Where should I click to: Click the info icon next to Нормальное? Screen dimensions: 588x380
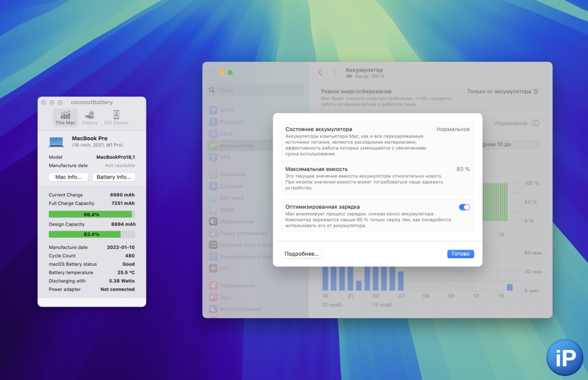(535, 123)
